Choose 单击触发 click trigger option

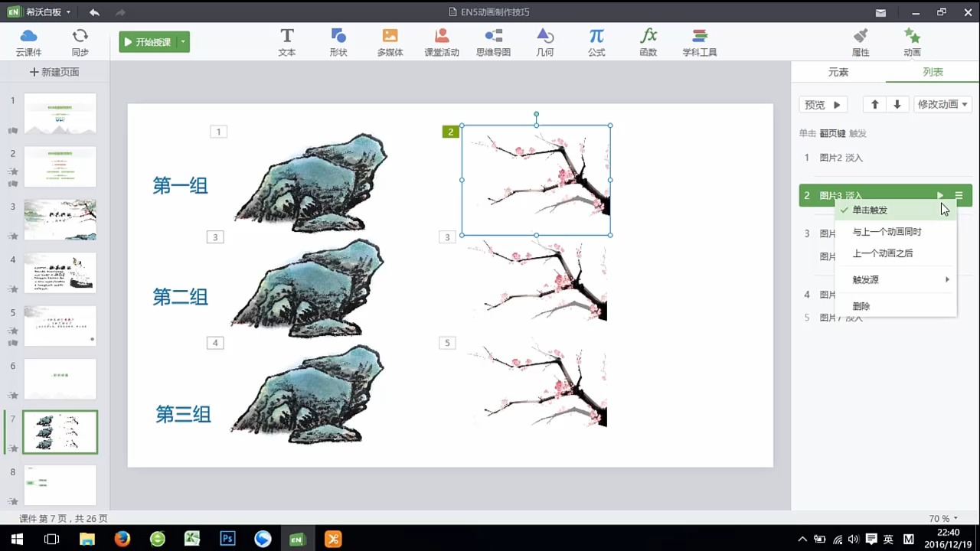pos(895,210)
